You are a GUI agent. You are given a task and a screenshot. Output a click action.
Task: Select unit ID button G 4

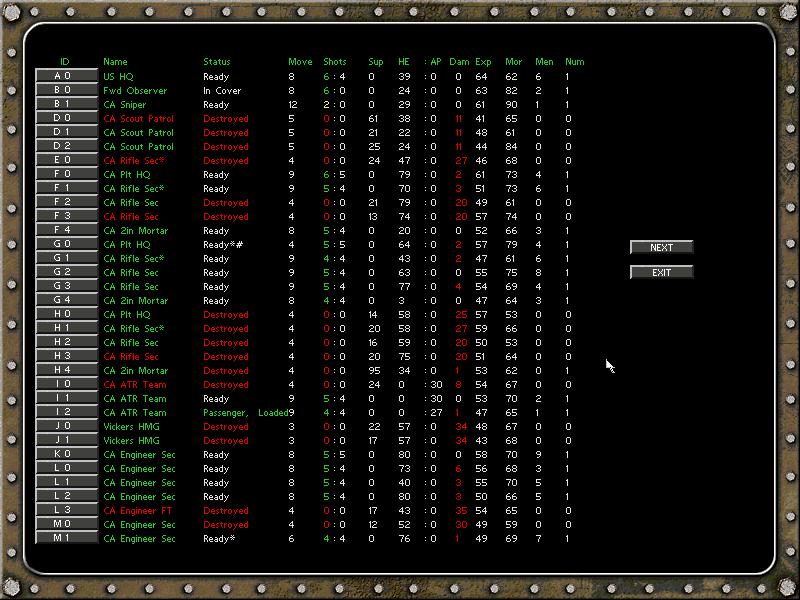[66, 301]
